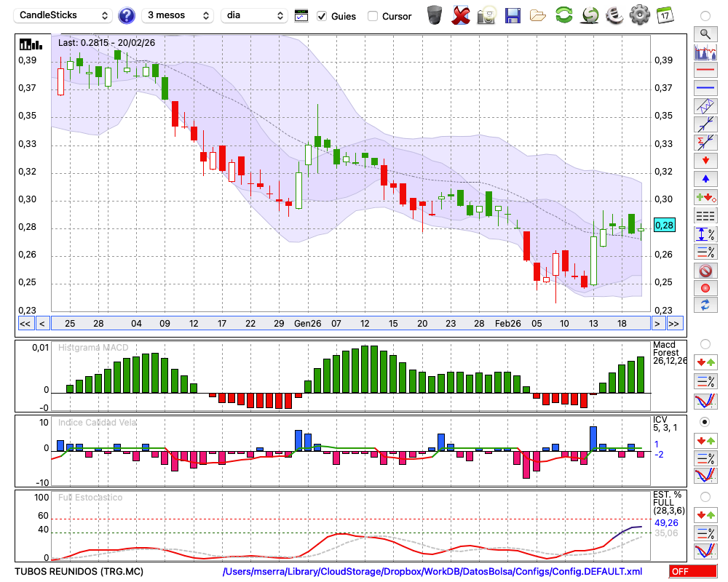The image size is (728, 582).
Task: Enable the Cursor checkbox
Action: (x=373, y=16)
